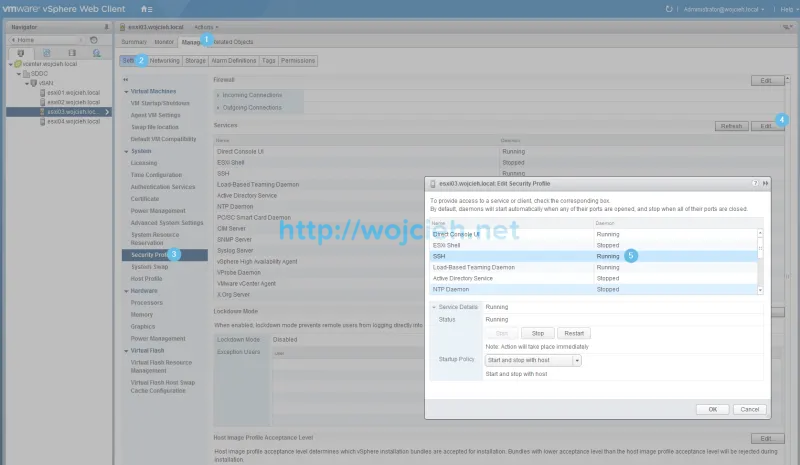
Task: Collapse System settings group
Action: (126, 152)
